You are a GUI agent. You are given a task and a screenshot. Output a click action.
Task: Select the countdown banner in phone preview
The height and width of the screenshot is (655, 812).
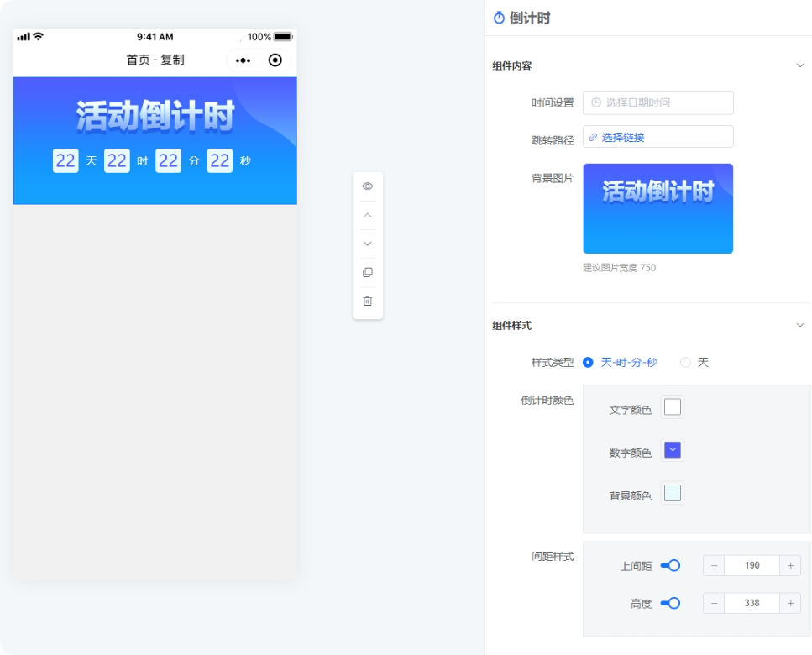(x=155, y=141)
